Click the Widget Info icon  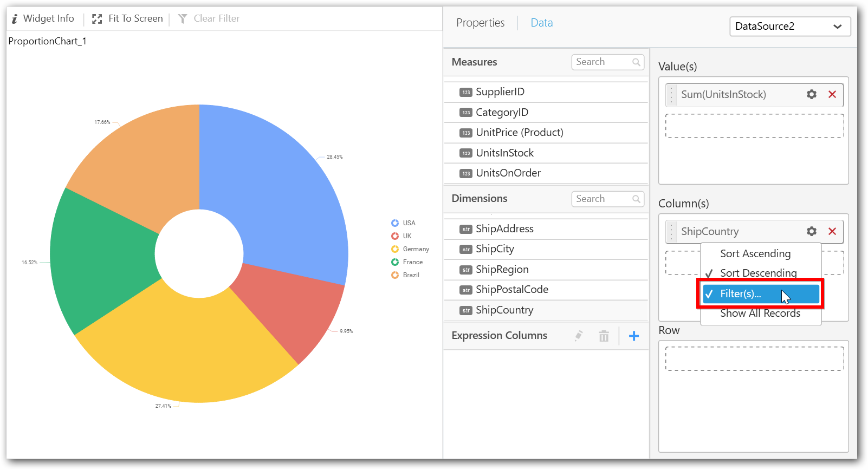tap(15, 19)
